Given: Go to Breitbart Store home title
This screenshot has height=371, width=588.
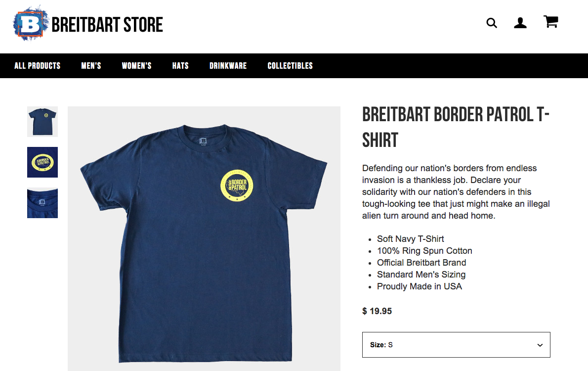Looking at the screenshot, I should [107, 25].
